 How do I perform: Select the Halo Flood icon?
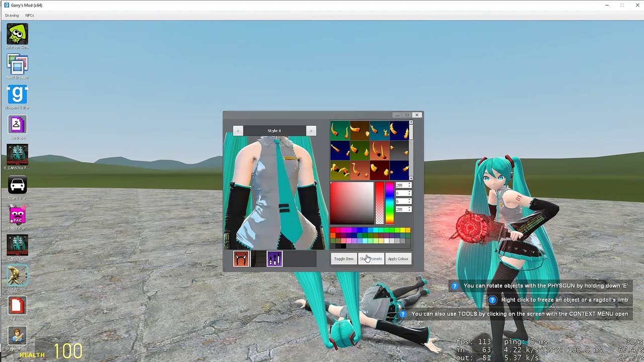coord(17,276)
